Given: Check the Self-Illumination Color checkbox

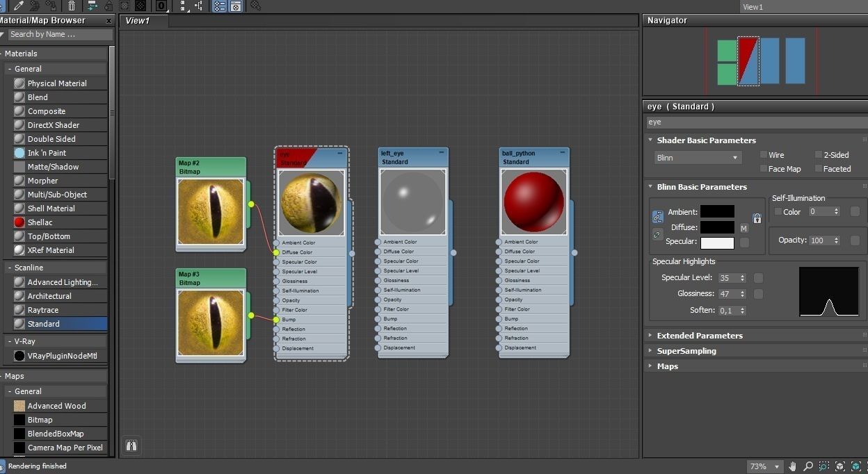Looking at the screenshot, I should [778, 212].
